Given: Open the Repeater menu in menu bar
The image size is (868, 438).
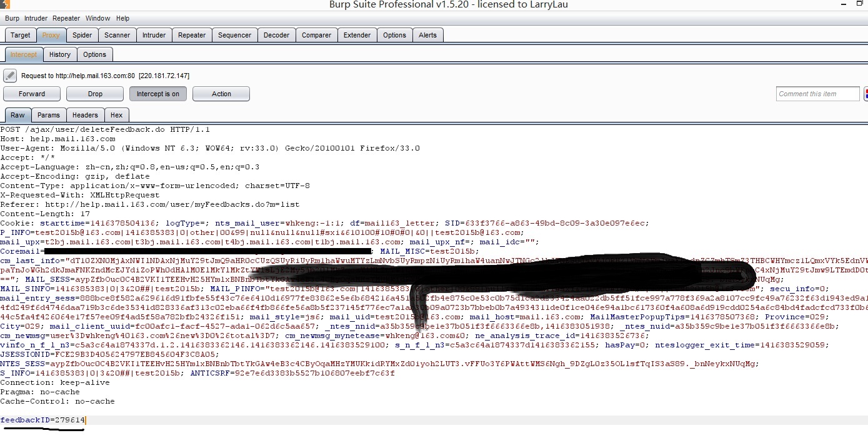Looking at the screenshot, I should point(66,18).
